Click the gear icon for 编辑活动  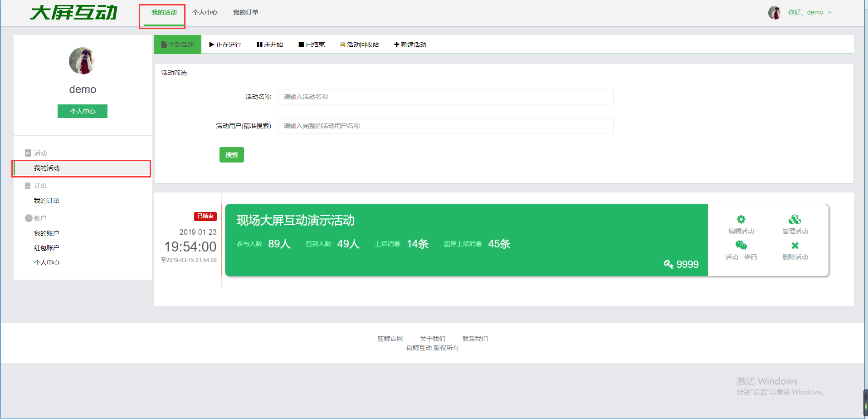(x=741, y=220)
